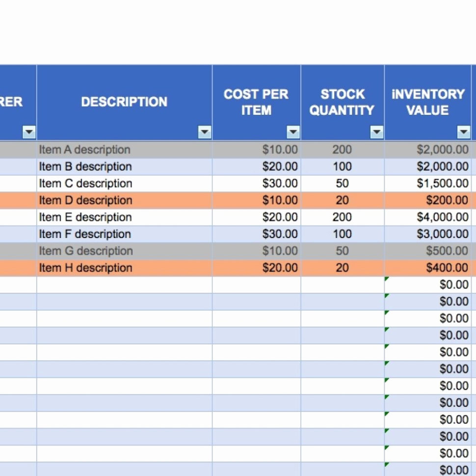The width and height of the screenshot is (476, 476).
Task: Select the INVENTORY VALUE column header
Action: (428, 102)
